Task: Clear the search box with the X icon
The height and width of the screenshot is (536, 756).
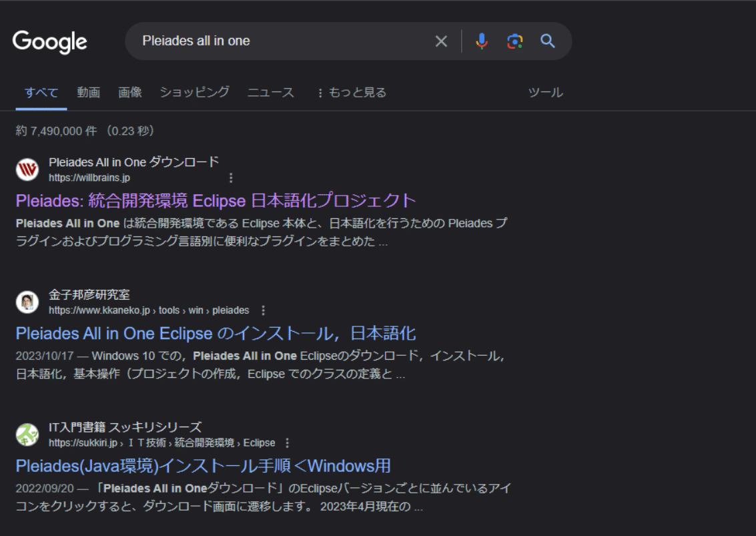Action: pyautogui.click(x=441, y=41)
